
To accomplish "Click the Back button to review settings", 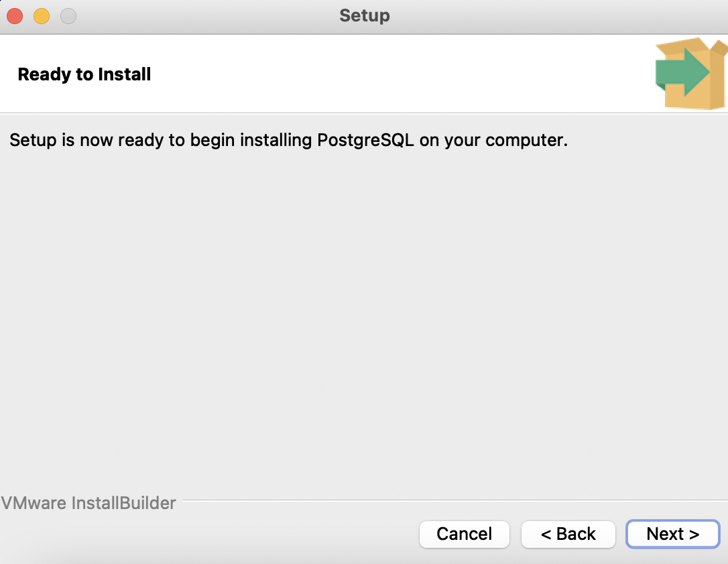I will 568,534.
